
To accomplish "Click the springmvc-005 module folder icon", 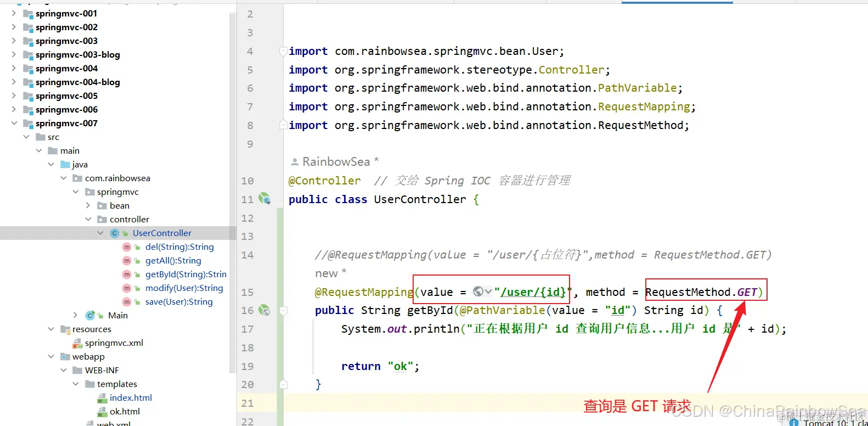I will [28, 96].
